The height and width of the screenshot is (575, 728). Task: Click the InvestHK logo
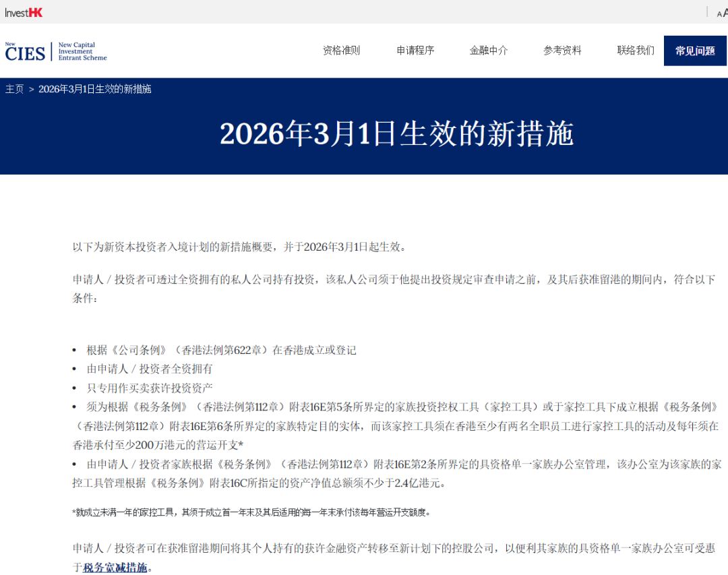pos(24,13)
